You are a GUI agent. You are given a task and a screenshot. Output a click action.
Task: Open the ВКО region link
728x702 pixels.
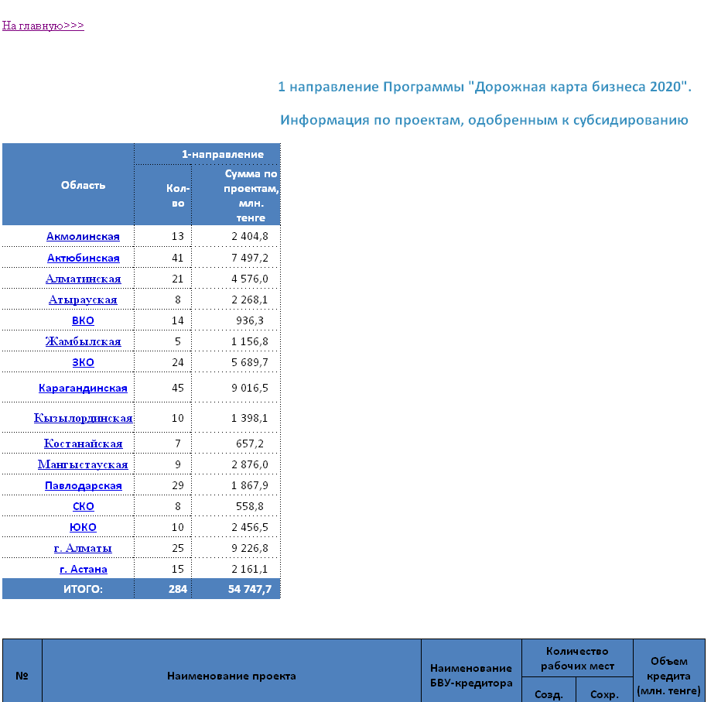click(83, 320)
